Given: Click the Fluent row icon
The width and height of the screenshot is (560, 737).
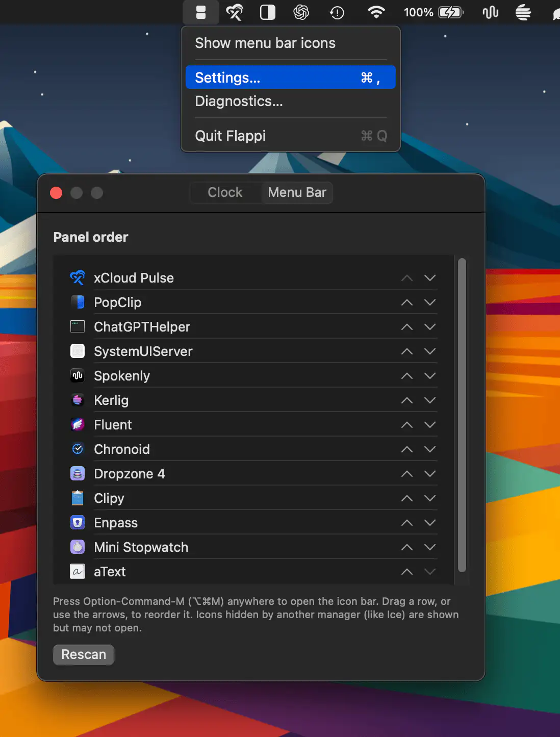Looking at the screenshot, I should (x=78, y=425).
